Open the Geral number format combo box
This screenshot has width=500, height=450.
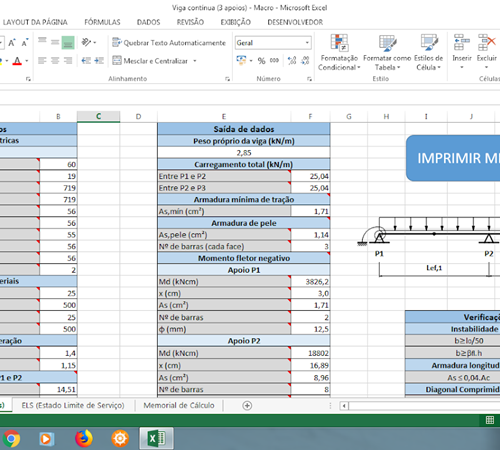pyautogui.click(x=273, y=43)
